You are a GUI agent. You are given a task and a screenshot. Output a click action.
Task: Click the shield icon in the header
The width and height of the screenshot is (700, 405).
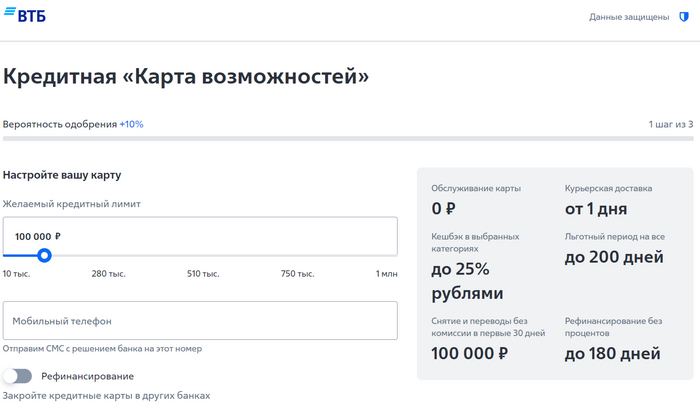682,17
